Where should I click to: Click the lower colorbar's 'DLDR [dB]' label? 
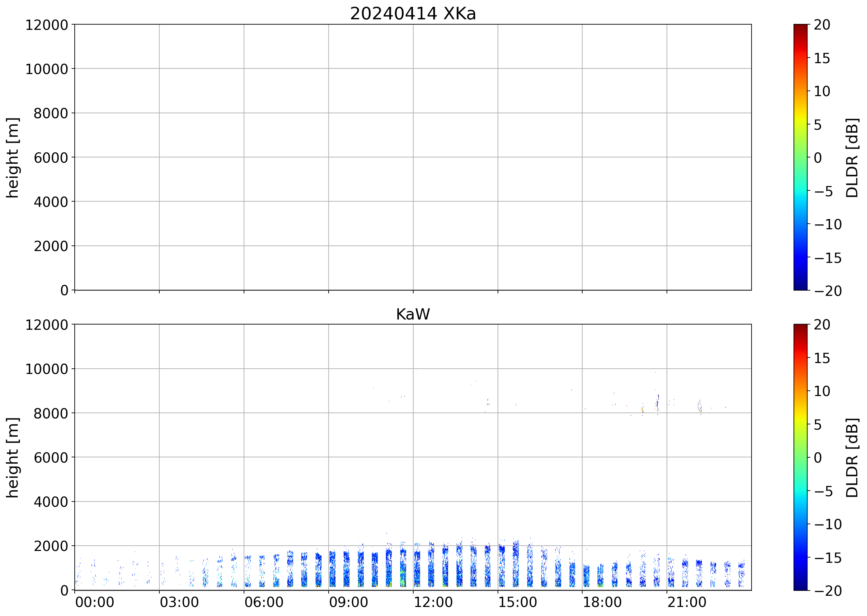[852, 457]
